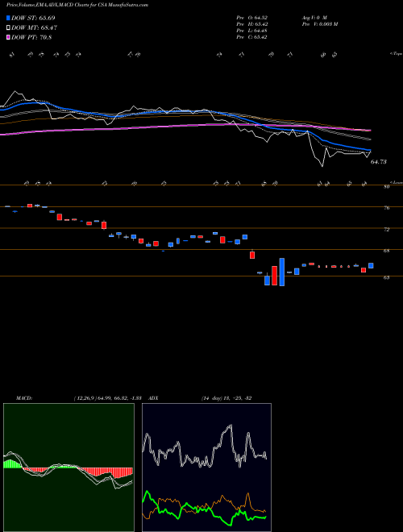Click the last blue candlestick at right end
403x532 pixels.
pos(371,266)
